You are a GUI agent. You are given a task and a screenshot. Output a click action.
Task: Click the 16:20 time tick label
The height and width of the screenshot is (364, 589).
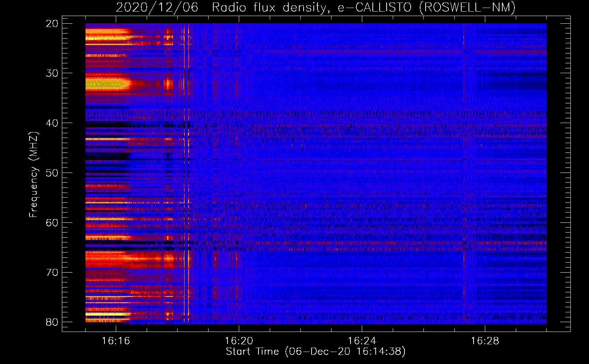(239, 341)
